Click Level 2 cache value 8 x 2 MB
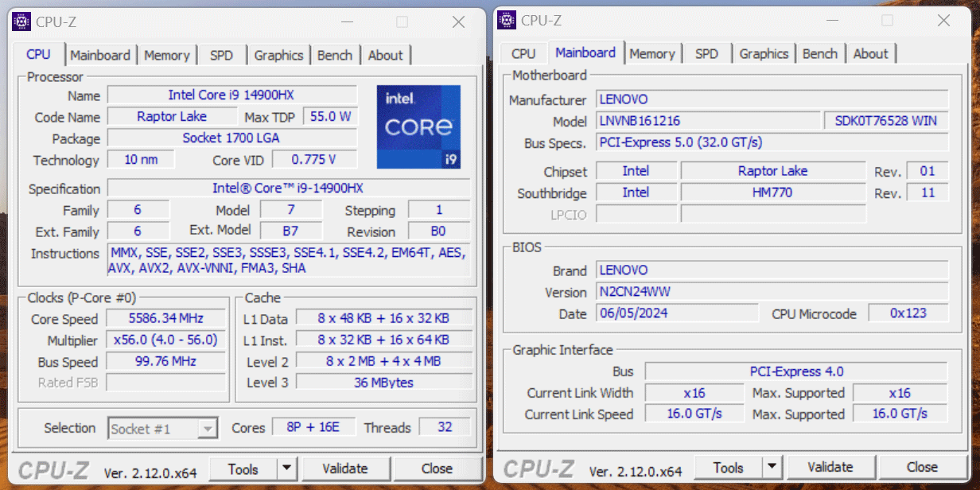Image resolution: width=980 pixels, height=490 pixels. 383,361
